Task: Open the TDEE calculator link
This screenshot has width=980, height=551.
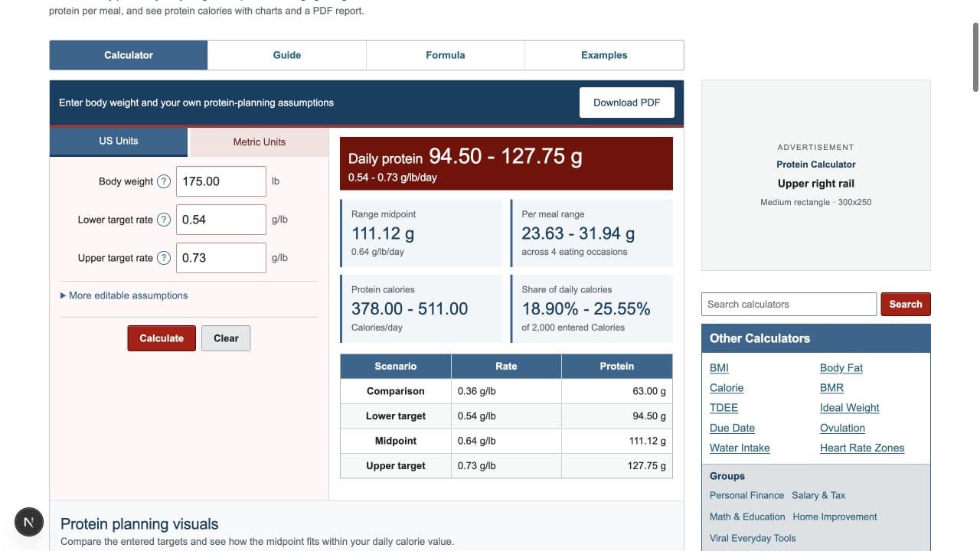Action: (x=724, y=408)
